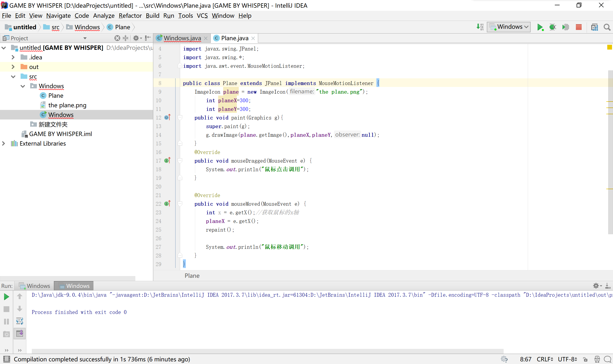The height and width of the screenshot is (364, 613).
Task: Toggle read-only lock icon in status bar
Action: pyautogui.click(x=585, y=360)
